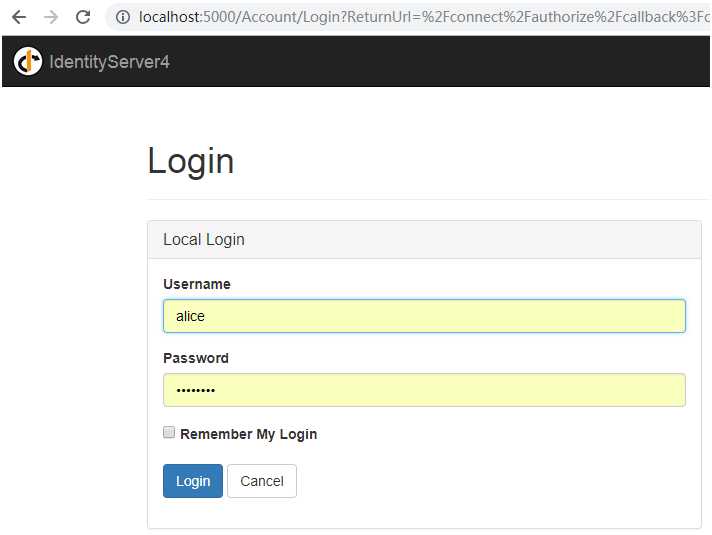
Task: Go back with the browser back arrow
Action: (19, 17)
